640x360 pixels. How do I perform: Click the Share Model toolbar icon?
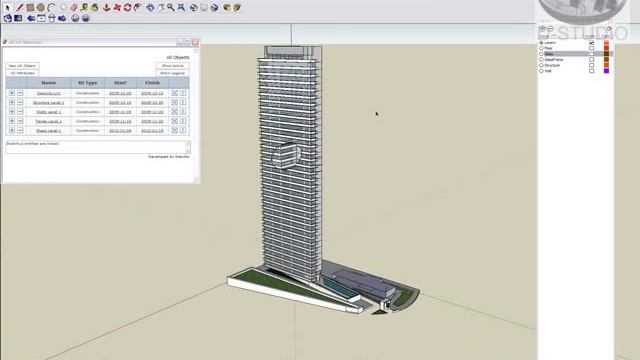237,7
